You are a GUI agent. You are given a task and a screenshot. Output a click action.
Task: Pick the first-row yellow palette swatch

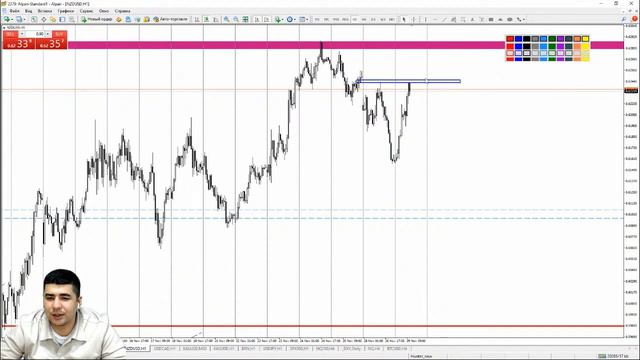[586, 39]
